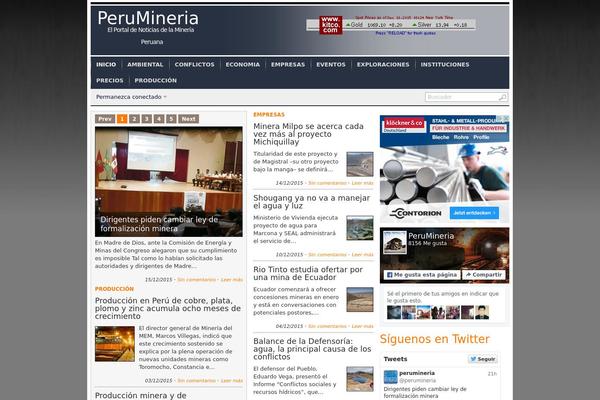
Task: Open Rio Tinto estudia ofertar article
Action: coord(308,273)
